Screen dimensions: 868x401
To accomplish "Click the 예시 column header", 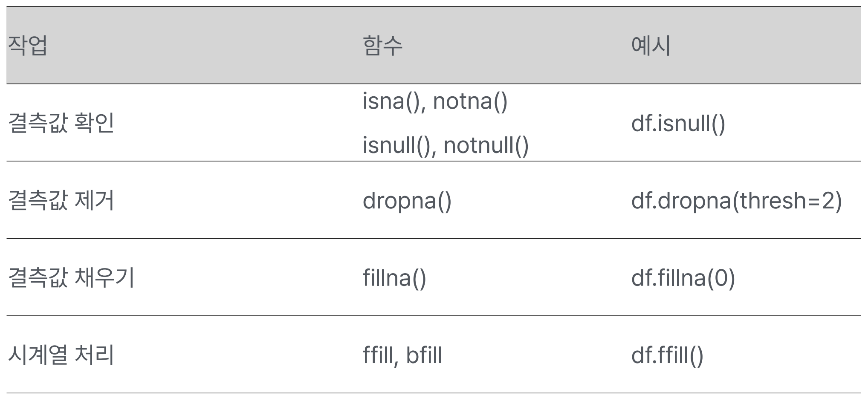I will pyautogui.click(x=651, y=45).
